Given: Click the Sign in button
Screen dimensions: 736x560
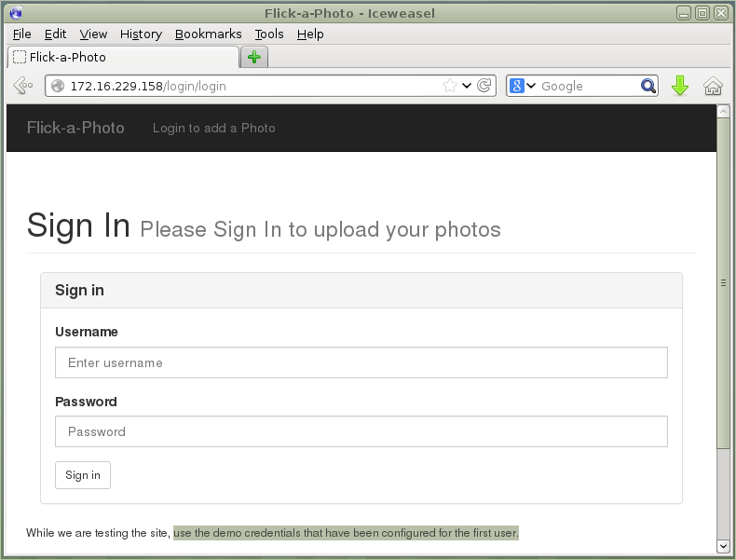Looking at the screenshot, I should [x=83, y=475].
